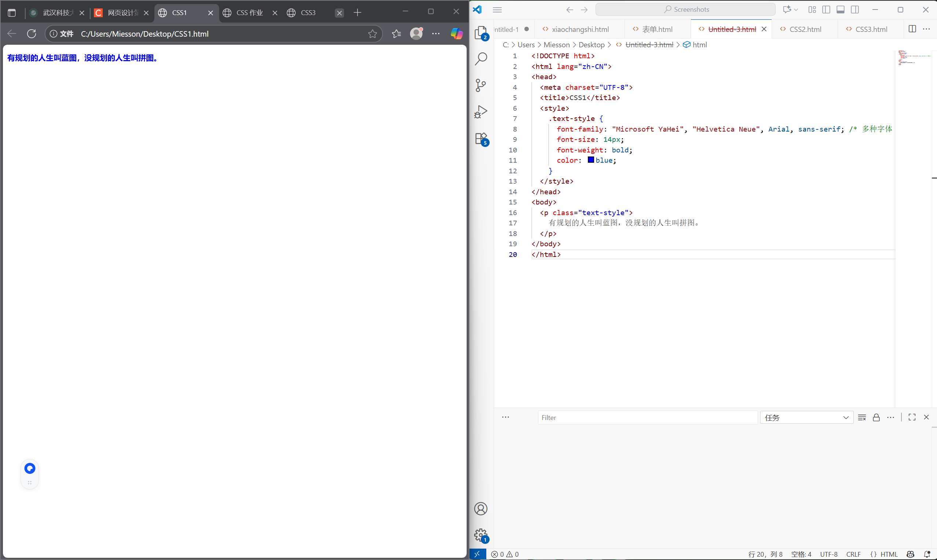Open the 任务 output channel dropdown
The width and height of the screenshot is (937, 560).
point(806,417)
